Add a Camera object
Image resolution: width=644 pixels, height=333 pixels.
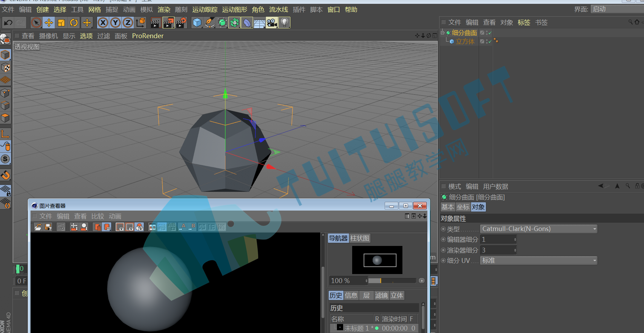(272, 23)
